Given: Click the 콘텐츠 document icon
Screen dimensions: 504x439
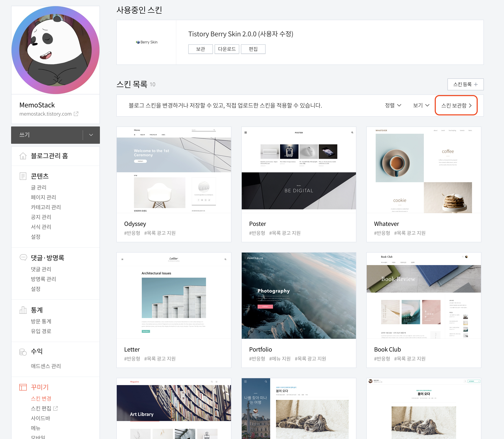Looking at the screenshot, I should (23, 176).
